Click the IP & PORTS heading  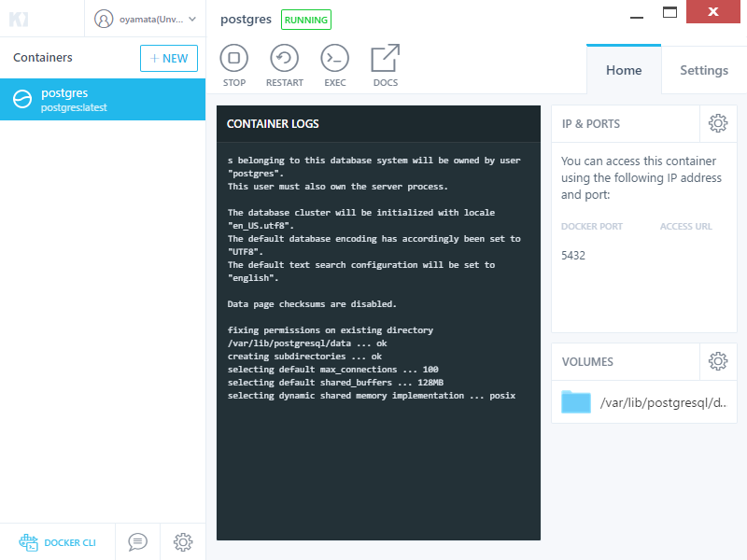click(x=591, y=124)
